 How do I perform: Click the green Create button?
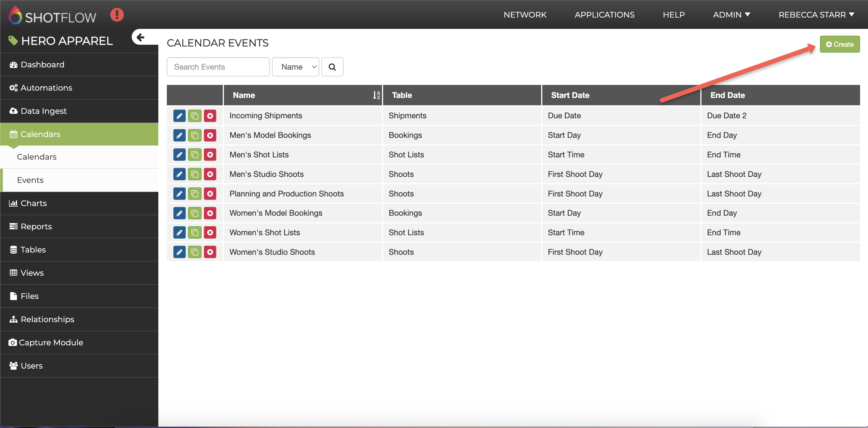[839, 44]
